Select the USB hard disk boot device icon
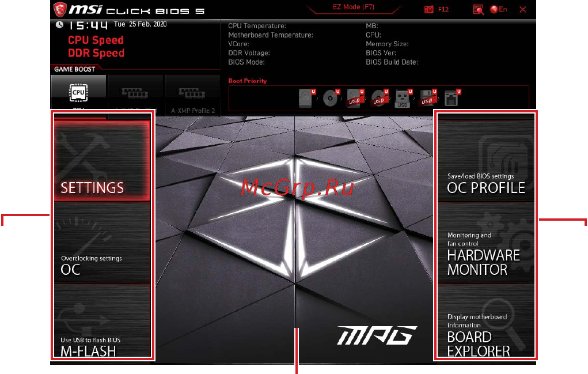Screen dimensions: 588x374 click(355, 99)
